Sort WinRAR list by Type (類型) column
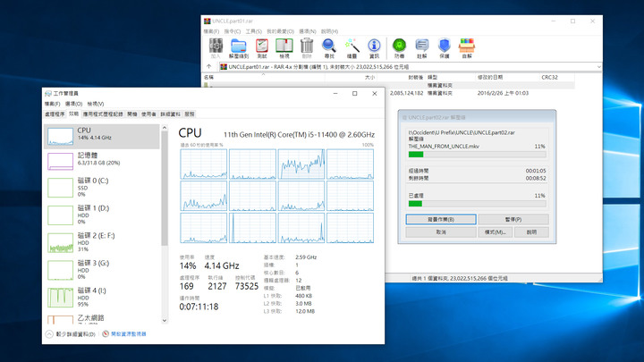This screenshot has height=362, width=644. (x=450, y=77)
